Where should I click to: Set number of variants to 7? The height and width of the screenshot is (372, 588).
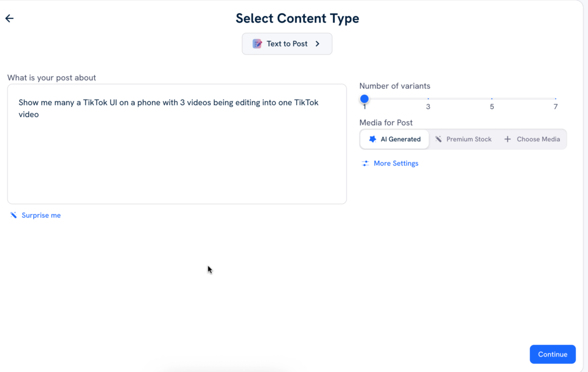tap(555, 99)
